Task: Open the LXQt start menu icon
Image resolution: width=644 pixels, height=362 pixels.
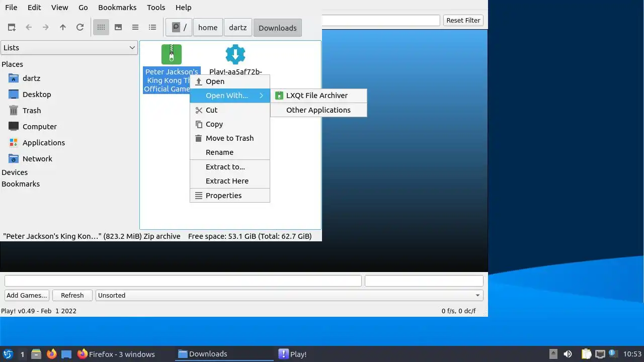Action: pyautogui.click(x=8, y=354)
